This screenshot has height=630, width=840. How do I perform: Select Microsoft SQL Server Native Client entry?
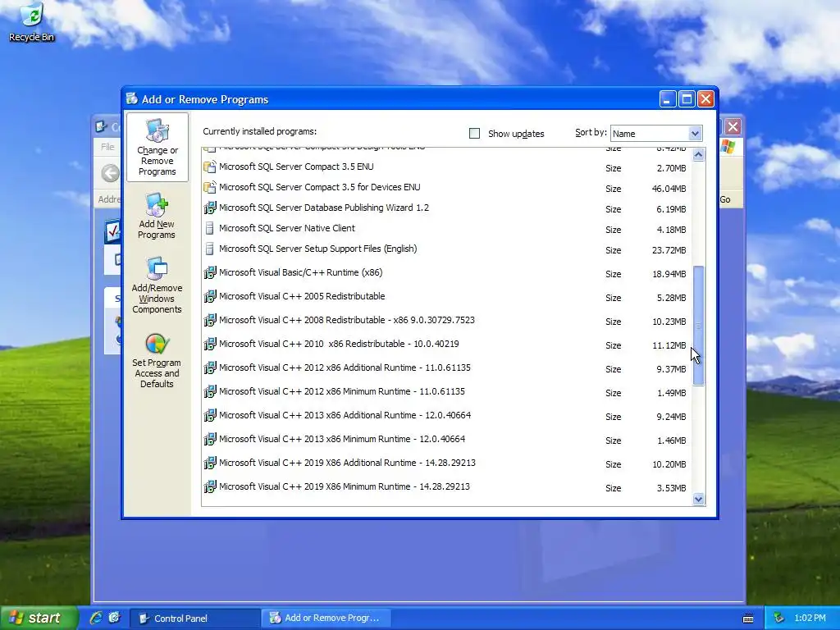coord(447,229)
